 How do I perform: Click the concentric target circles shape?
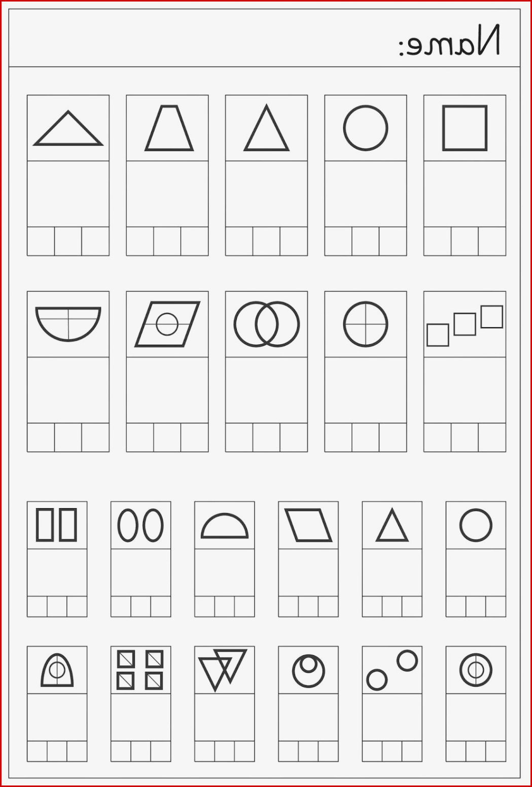click(x=476, y=670)
